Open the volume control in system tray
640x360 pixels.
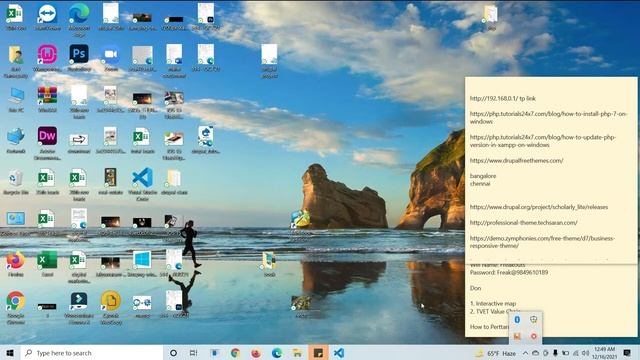(x=585, y=353)
